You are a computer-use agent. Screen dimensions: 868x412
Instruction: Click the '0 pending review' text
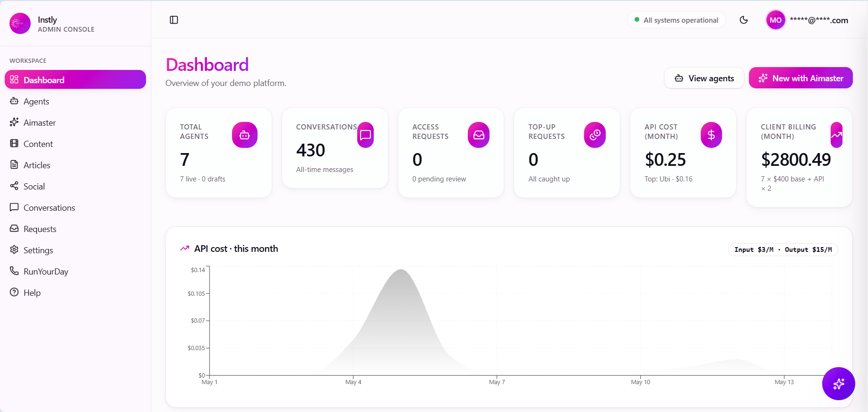tap(439, 179)
